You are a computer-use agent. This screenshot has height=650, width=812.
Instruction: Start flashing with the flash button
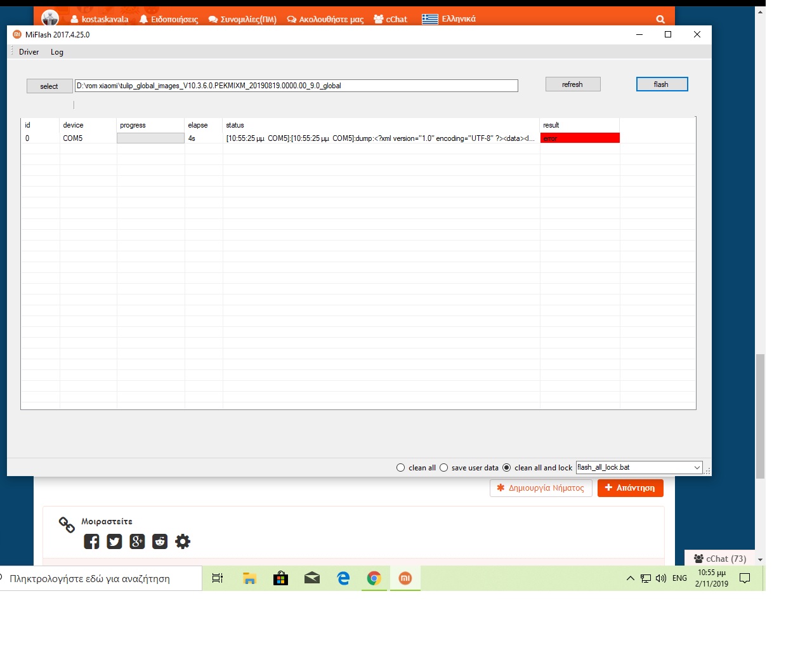tap(662, 84)
